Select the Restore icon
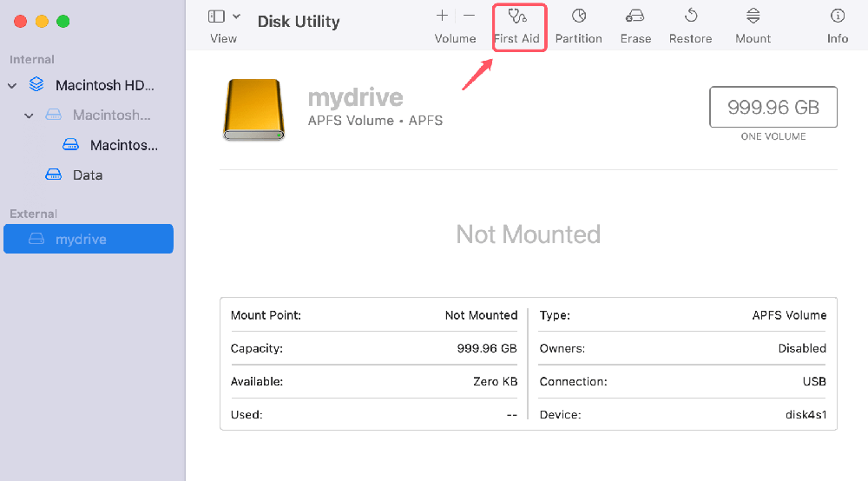This screenshot has height=481, width=868. (x=691, y=16)
